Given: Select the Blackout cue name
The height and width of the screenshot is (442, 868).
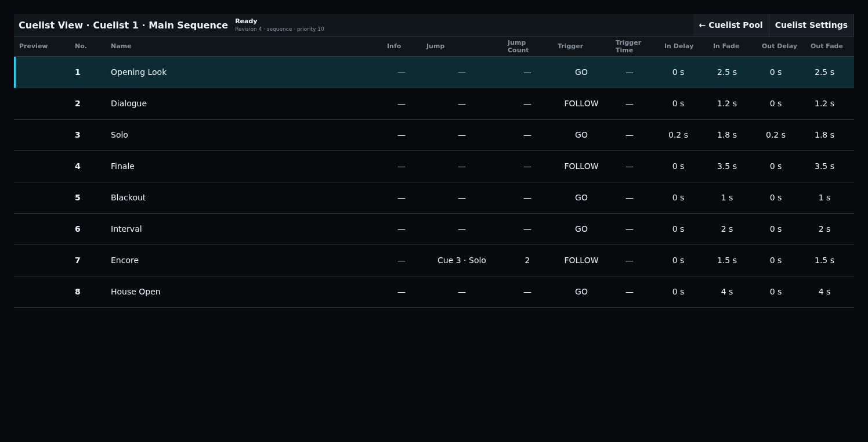Looking at the screenshot, I should [128, 197].
